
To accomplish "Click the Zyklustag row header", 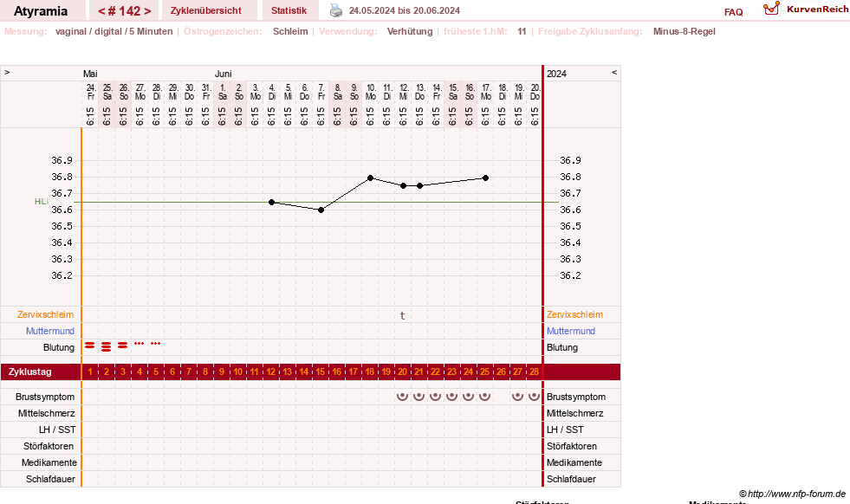I will (x=29, y=372).
